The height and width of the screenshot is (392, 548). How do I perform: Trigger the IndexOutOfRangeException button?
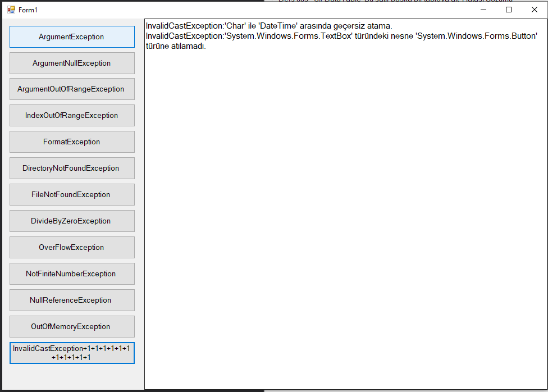(72, 115)
